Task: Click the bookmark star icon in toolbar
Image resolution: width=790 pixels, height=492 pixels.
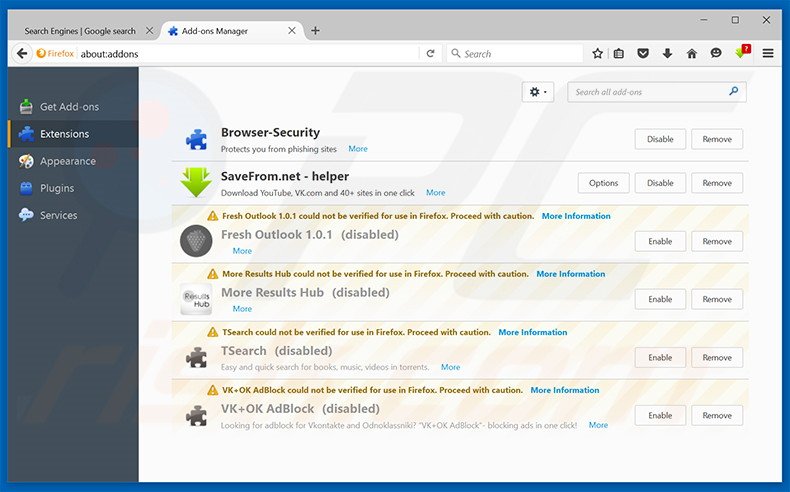Action: click(x=597, y=53)
